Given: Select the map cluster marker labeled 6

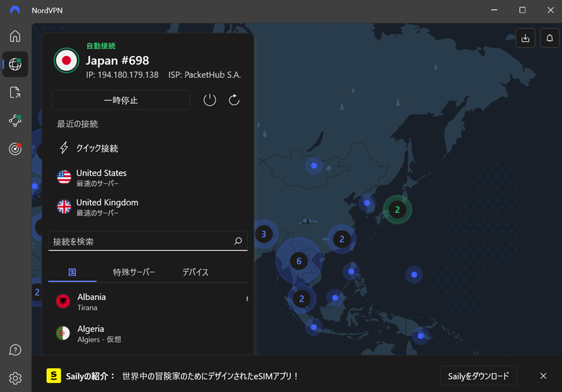Looking at the screenshot, I should coord(299,261).
